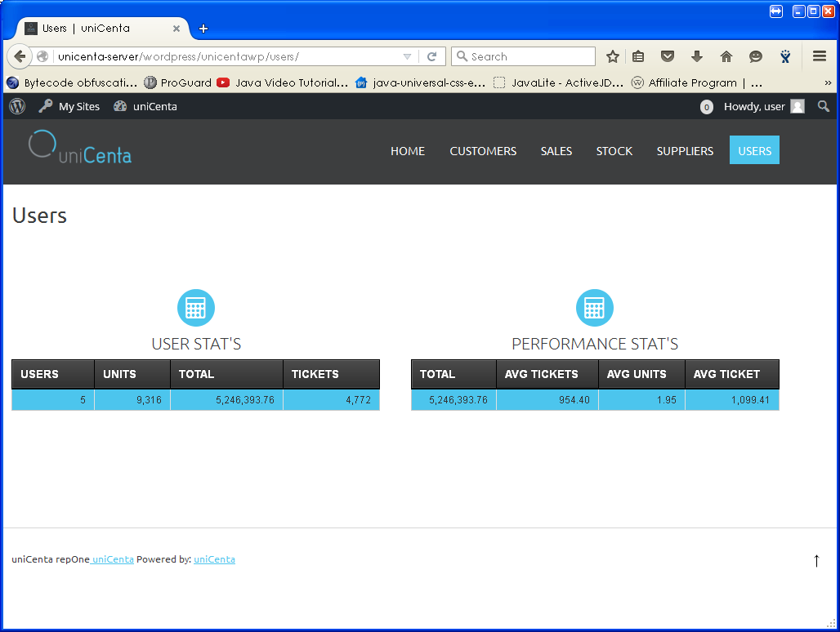
Task: Click the USER STAT'S heading
Action: [196, 344]
